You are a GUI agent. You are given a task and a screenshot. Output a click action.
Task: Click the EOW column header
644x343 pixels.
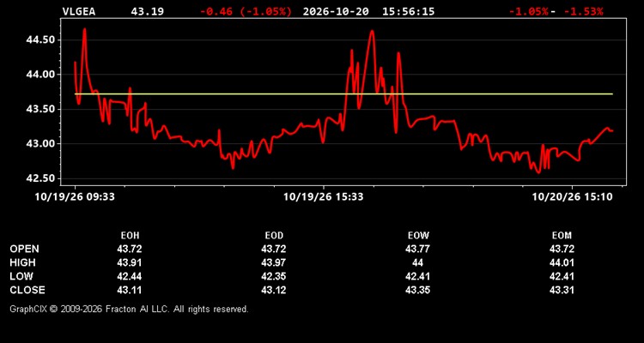click(418, 236)
